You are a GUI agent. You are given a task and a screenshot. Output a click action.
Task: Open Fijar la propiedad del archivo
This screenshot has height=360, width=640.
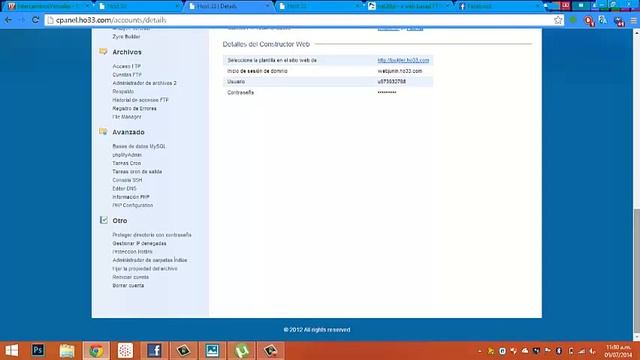(x=145, y=269)
